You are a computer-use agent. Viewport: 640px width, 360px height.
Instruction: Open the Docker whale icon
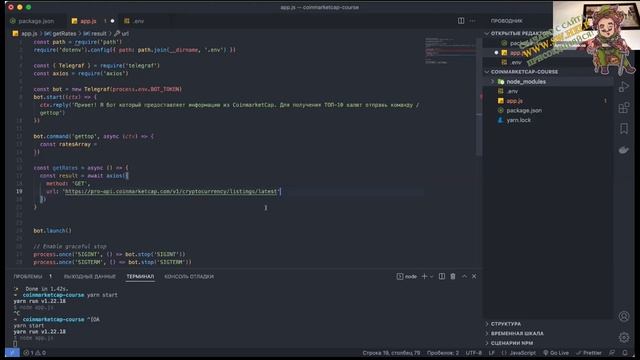(x=624, y=150)
